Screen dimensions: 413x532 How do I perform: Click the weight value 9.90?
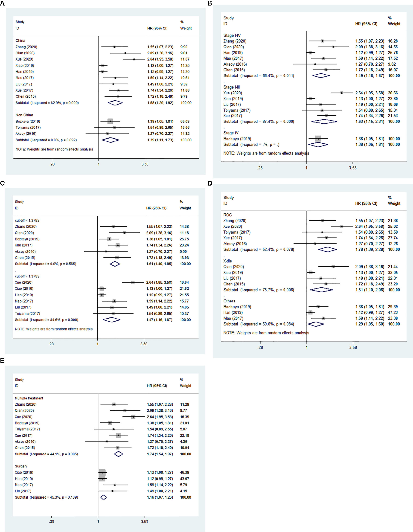[184, 47]
